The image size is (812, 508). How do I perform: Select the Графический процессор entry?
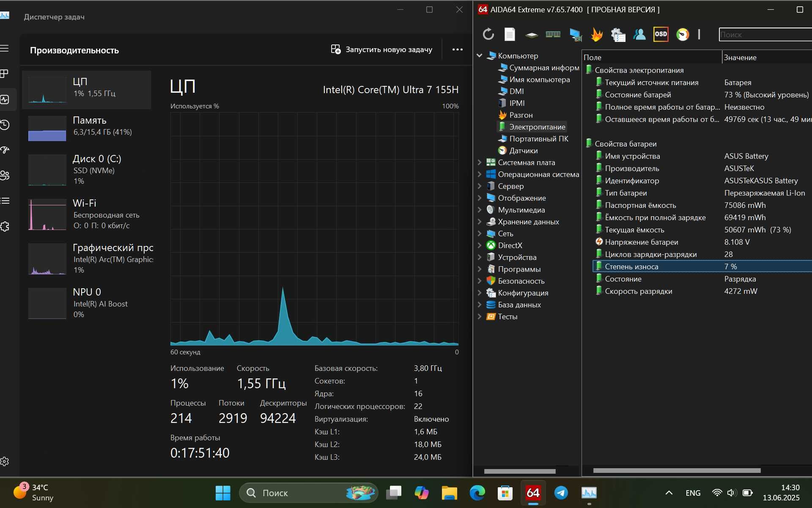86,258
